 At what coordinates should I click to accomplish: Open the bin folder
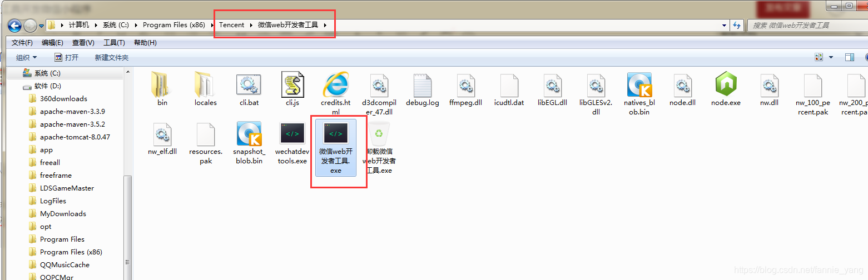pyautogui.click(x=162, y=88)
